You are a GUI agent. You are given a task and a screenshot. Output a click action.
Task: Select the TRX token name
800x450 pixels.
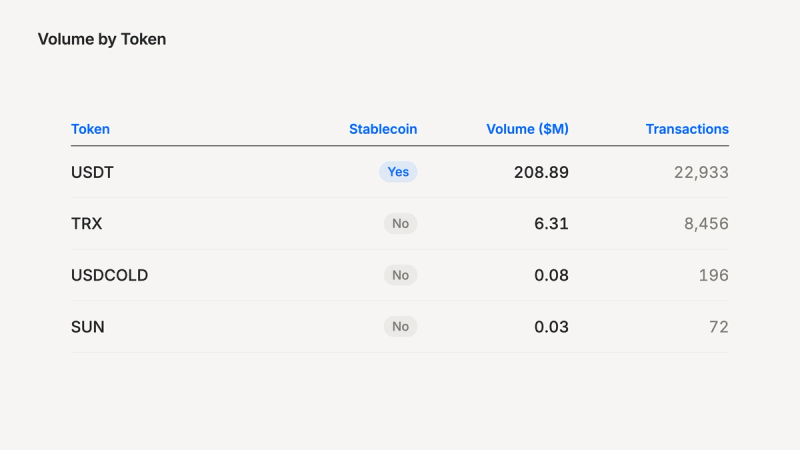click(87, 223)
